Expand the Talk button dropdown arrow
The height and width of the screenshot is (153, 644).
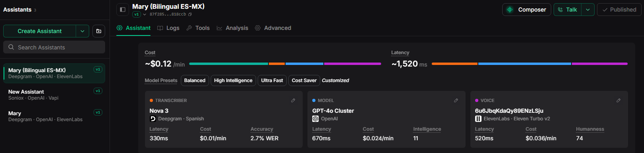588,10
